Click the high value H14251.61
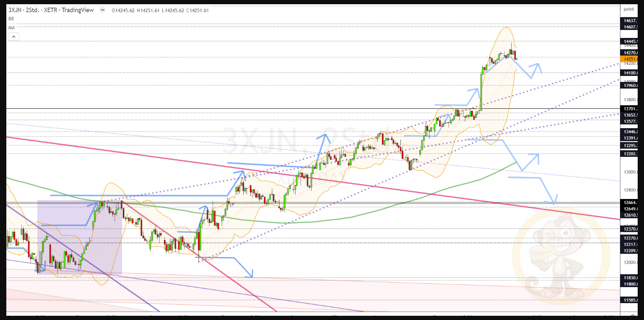 point(149,11)
